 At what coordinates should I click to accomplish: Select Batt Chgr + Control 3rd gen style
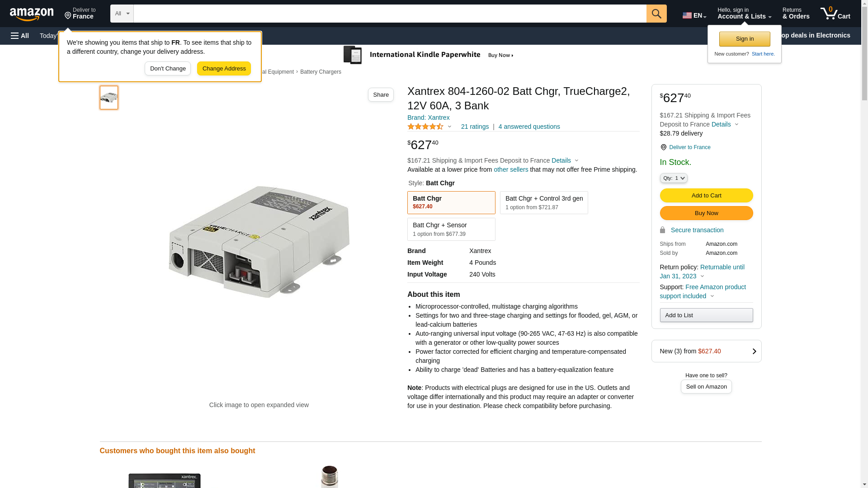click(543, 202)
